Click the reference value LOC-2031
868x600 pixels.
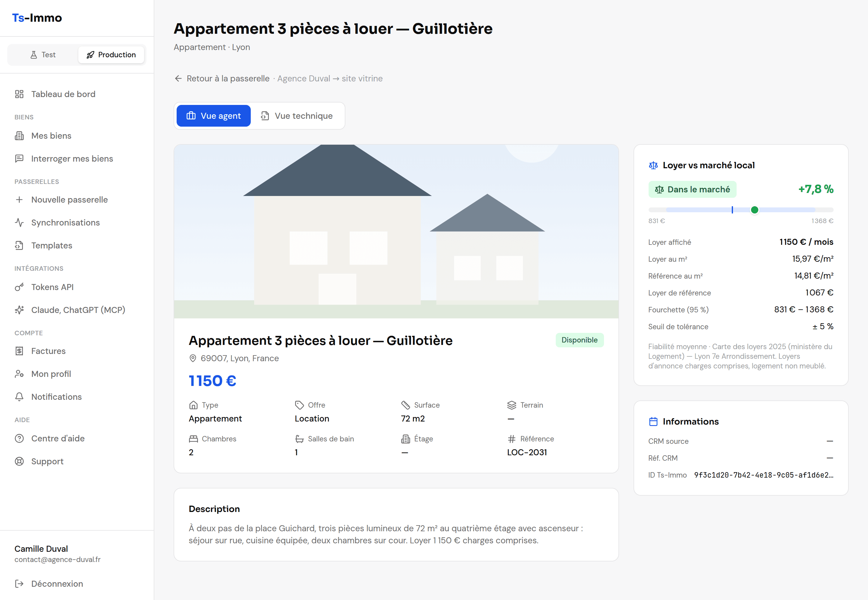[x=527, y=453]
